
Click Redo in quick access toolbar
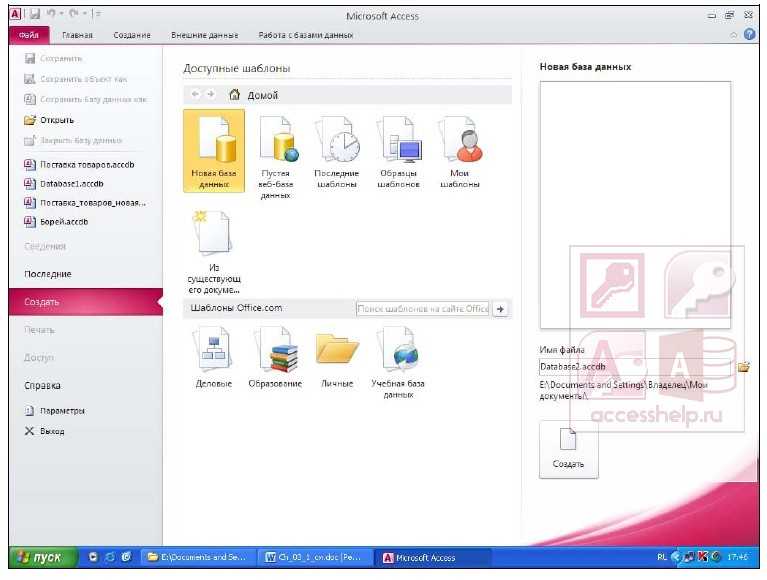(74, 14)
